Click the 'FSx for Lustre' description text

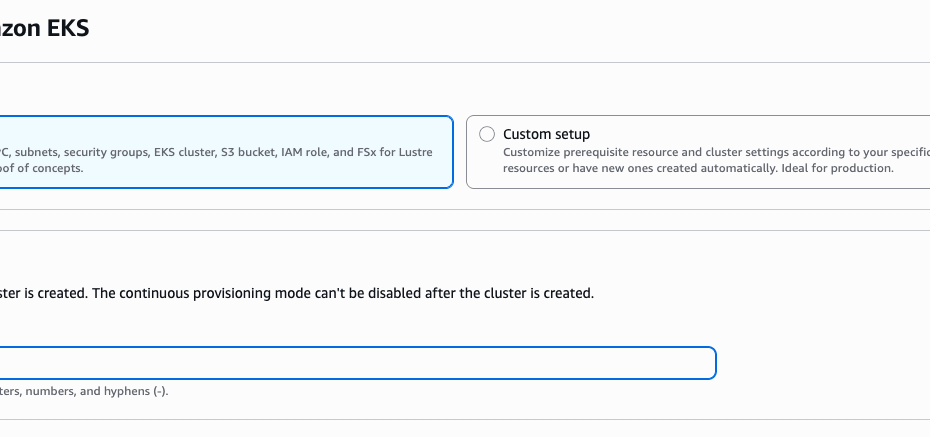point(394,152)
